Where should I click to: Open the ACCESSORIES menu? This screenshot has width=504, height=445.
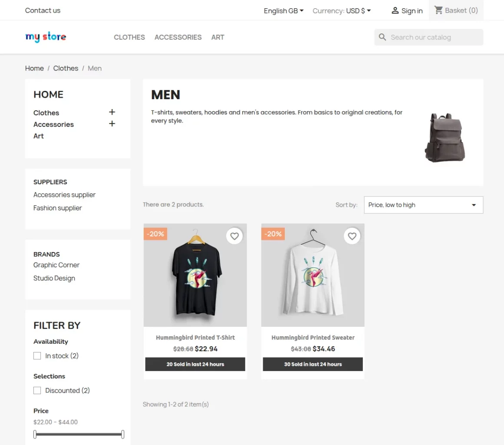(x=178, y=37)
